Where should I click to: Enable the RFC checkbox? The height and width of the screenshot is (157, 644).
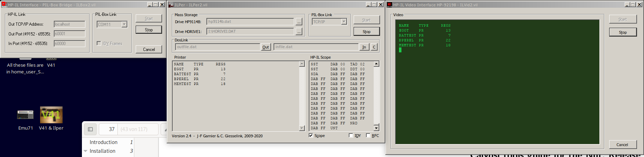point(368,136)
